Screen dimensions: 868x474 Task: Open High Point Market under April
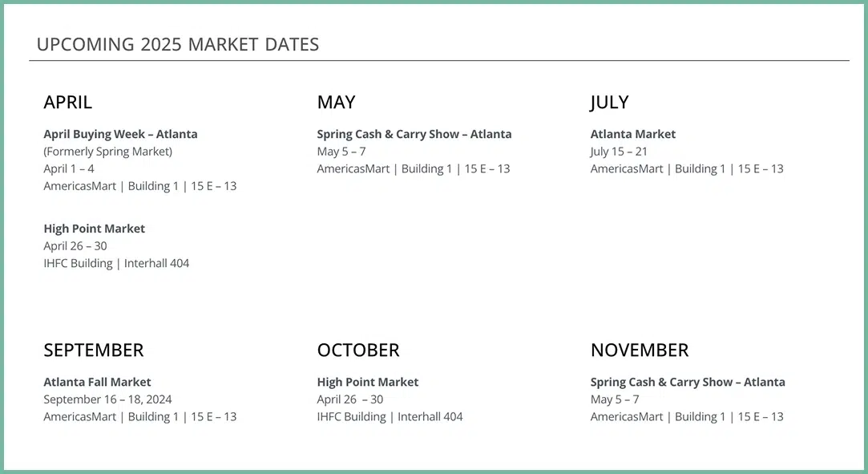[95, 229]
